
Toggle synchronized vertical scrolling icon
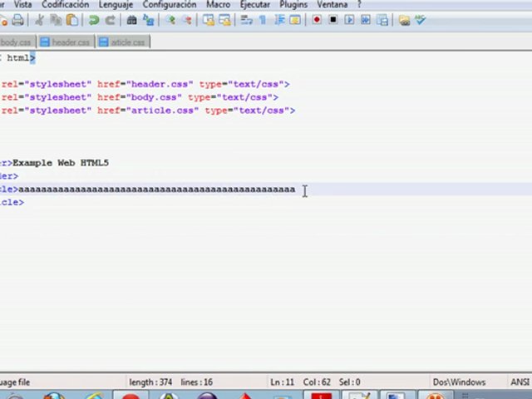[209, 20]
